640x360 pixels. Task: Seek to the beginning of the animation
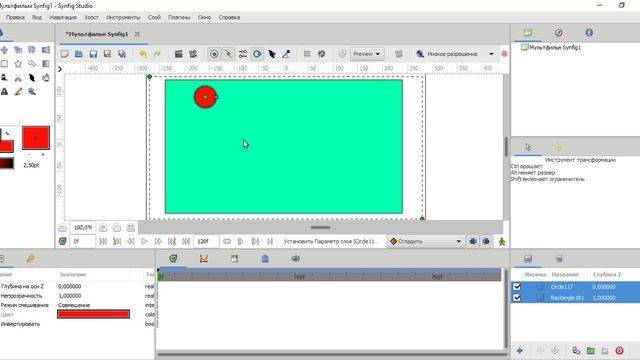coord(103,241)
